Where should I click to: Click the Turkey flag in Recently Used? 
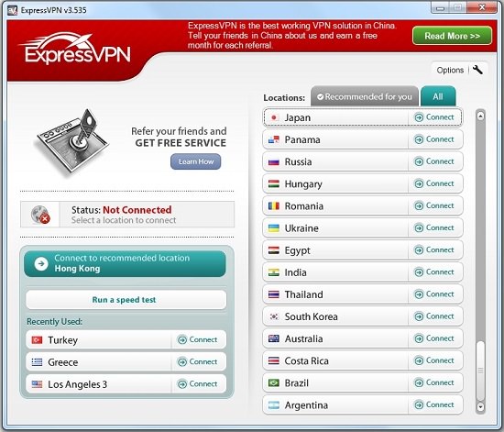(37, 339)
